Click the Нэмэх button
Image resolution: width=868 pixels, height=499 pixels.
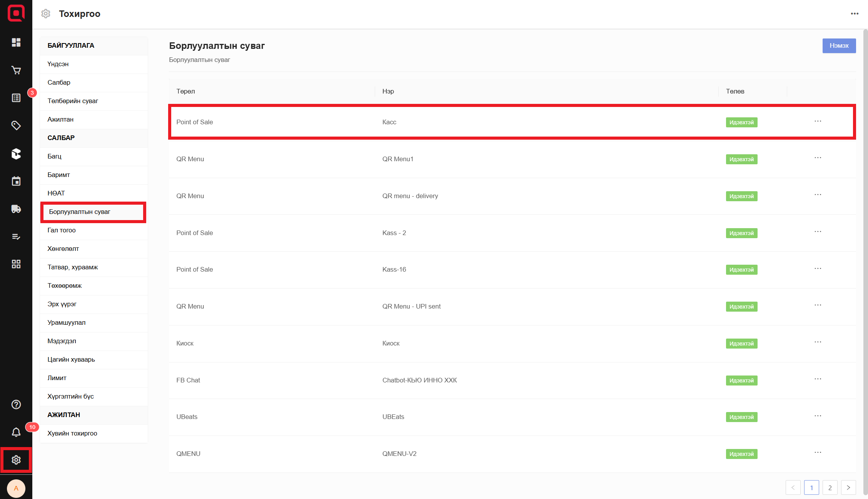coord(839,46)
